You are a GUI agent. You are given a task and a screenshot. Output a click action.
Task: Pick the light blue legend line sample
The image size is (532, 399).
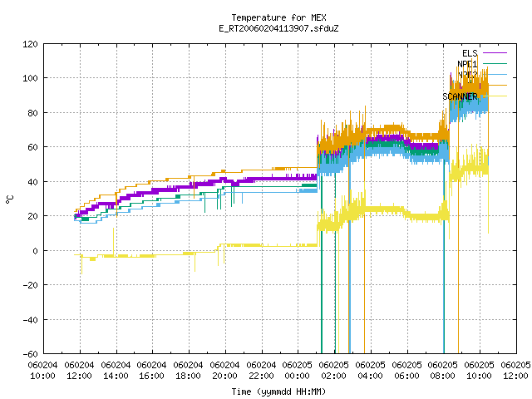tap(497, 74)
